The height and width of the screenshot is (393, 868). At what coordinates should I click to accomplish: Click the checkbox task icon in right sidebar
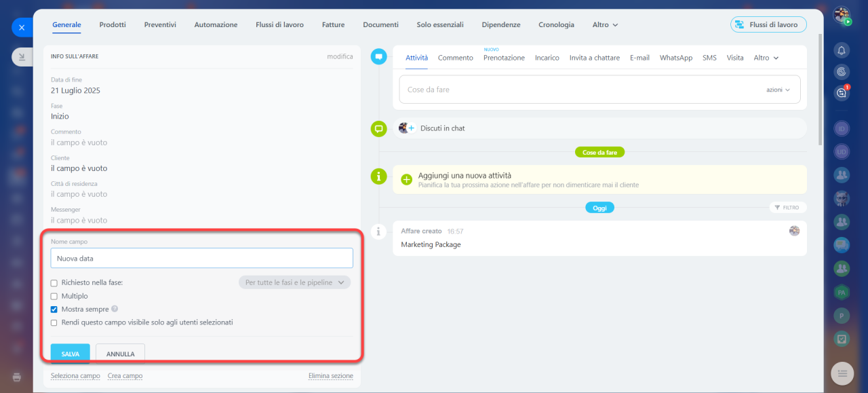842,339
